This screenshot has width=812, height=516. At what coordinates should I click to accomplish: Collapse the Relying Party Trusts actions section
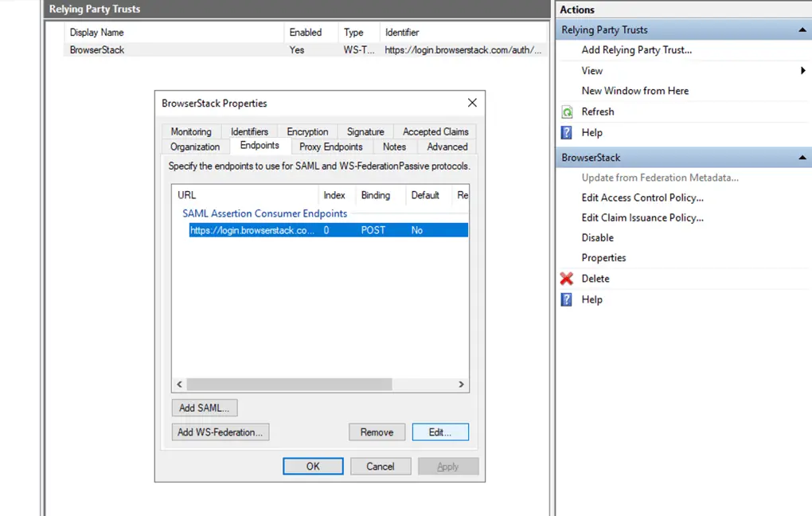(802, 30)
